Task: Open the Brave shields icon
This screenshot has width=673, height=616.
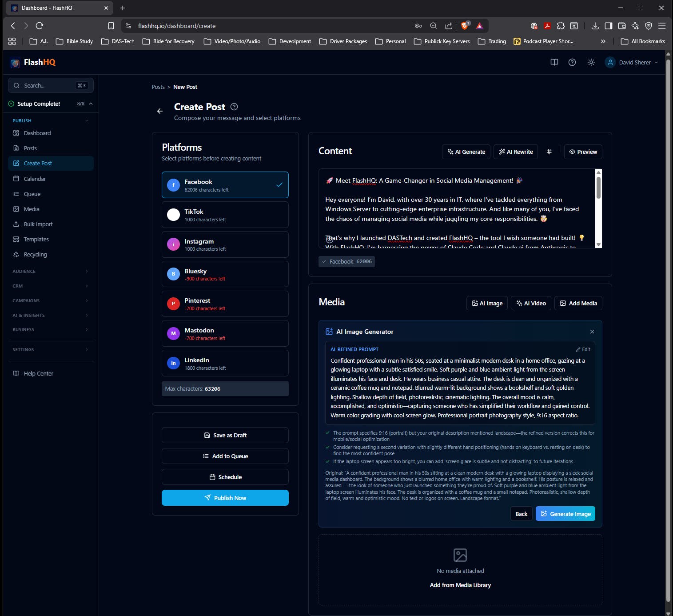Action: pos(465,26)
